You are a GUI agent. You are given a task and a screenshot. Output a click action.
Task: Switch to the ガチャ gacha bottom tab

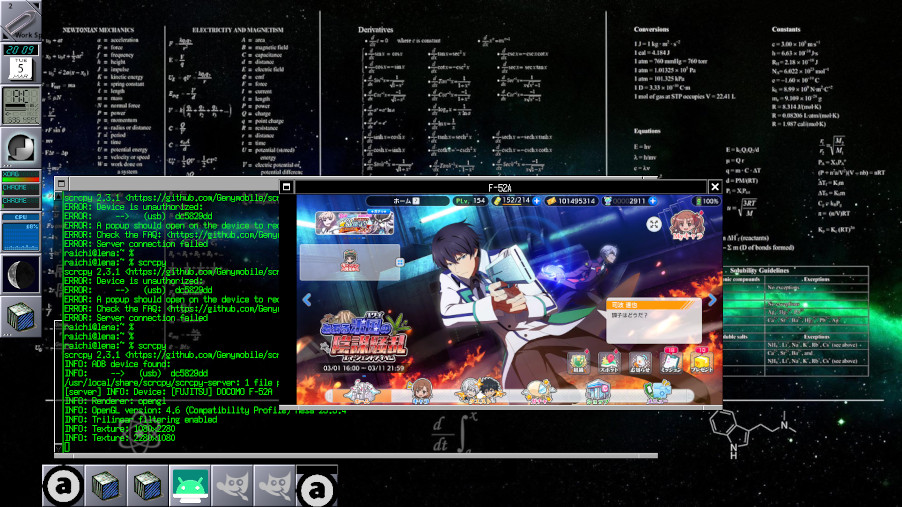pyautogui.click(x=537, y=392)
